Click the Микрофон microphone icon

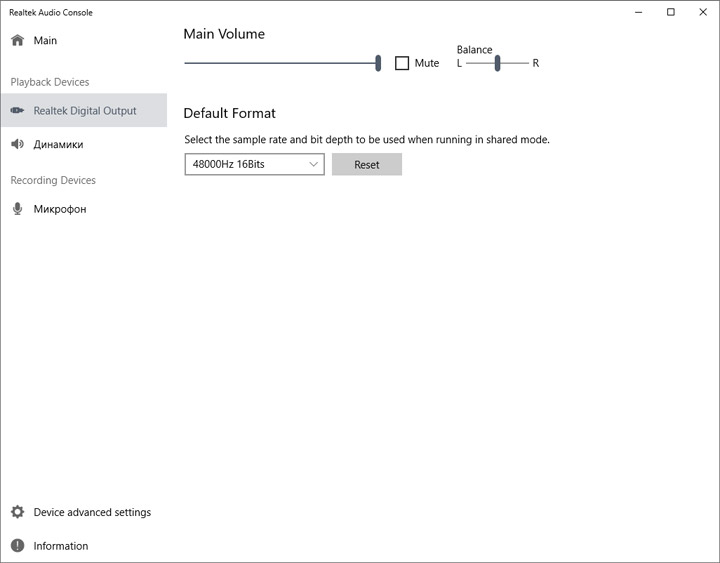click(x=17, y=209)
